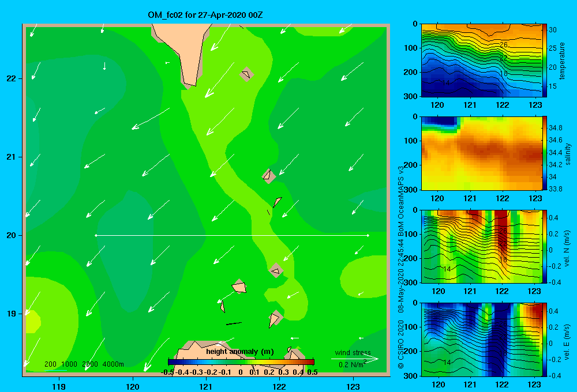Click the eastern endpoint of the transect line

[368, 235]
